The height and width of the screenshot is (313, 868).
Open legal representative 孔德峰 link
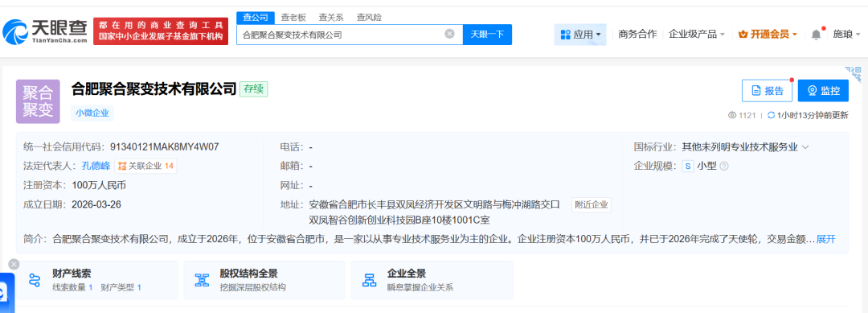pyautogui.click(x=96, y=166)
